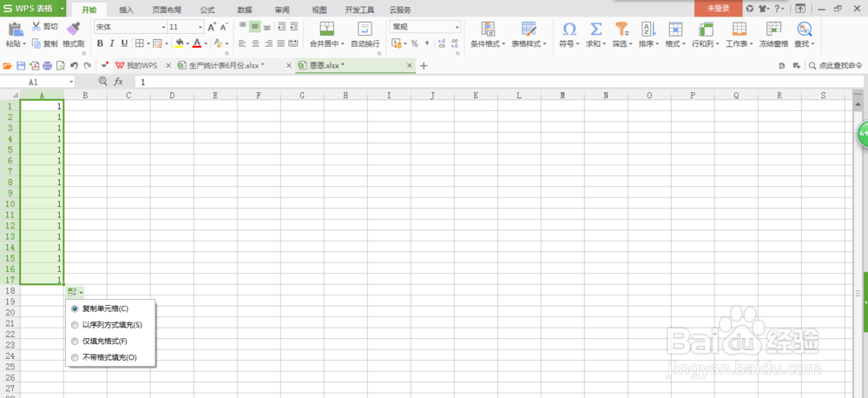Switch to the Data (数据) ribbon tab

(x=245, y=10)
